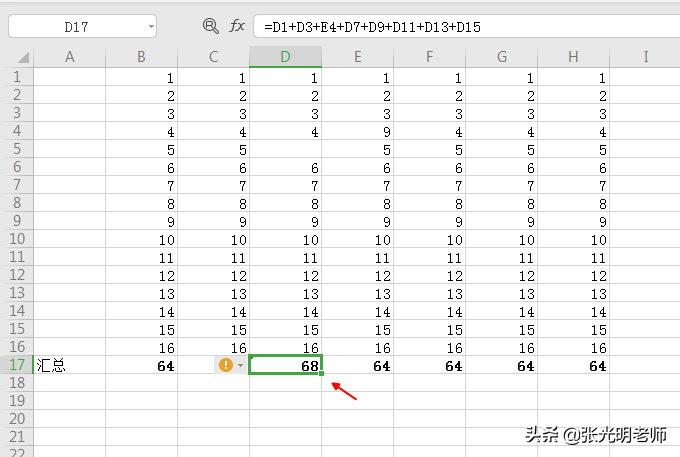Select cell H17 showing 64
The height and width of the screenshot is (457, 680).
[573, 365]
